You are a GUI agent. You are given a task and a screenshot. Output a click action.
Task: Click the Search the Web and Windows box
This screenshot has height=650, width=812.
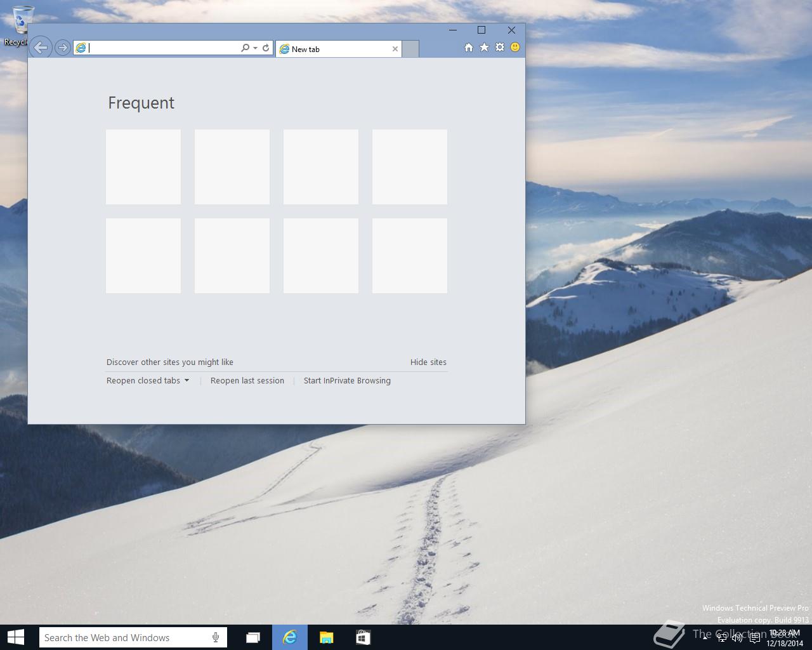point(133,637)
